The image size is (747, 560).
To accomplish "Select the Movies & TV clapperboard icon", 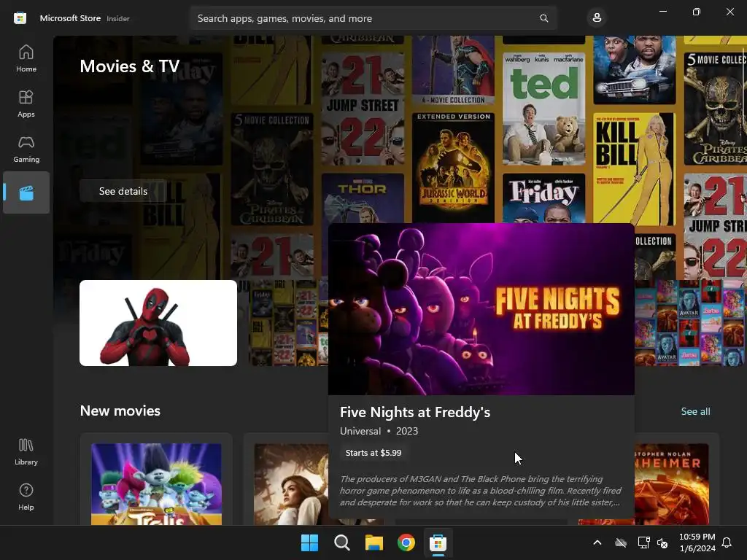I will coord(26,192).
